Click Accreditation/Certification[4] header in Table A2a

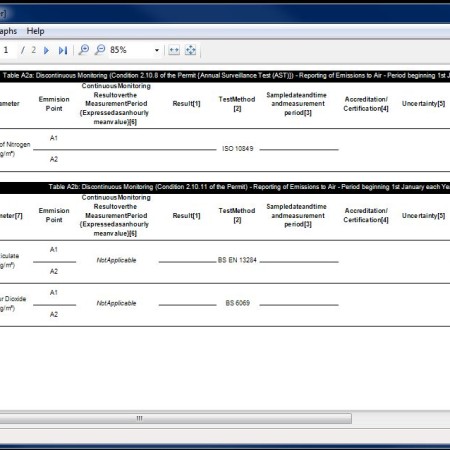pos(366,104)
